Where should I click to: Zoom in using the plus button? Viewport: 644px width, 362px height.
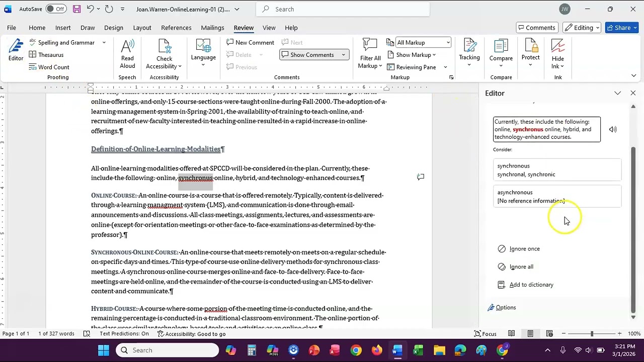tap(619, 334)
